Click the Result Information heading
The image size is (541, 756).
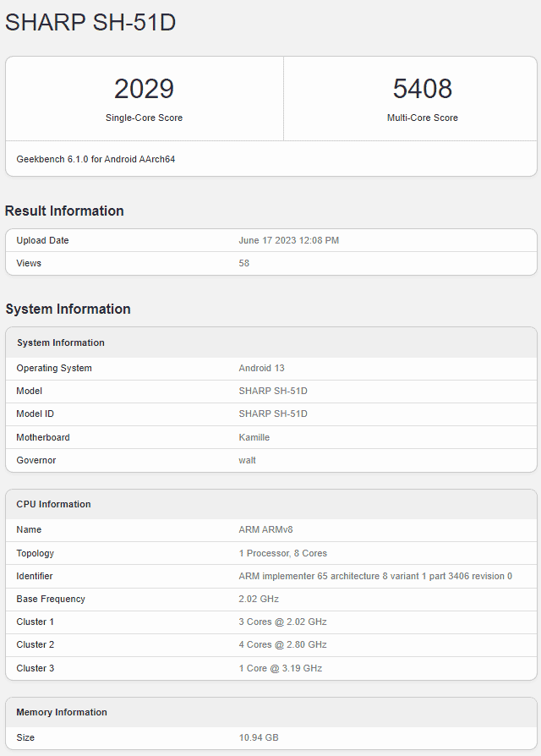coord(64,211)
